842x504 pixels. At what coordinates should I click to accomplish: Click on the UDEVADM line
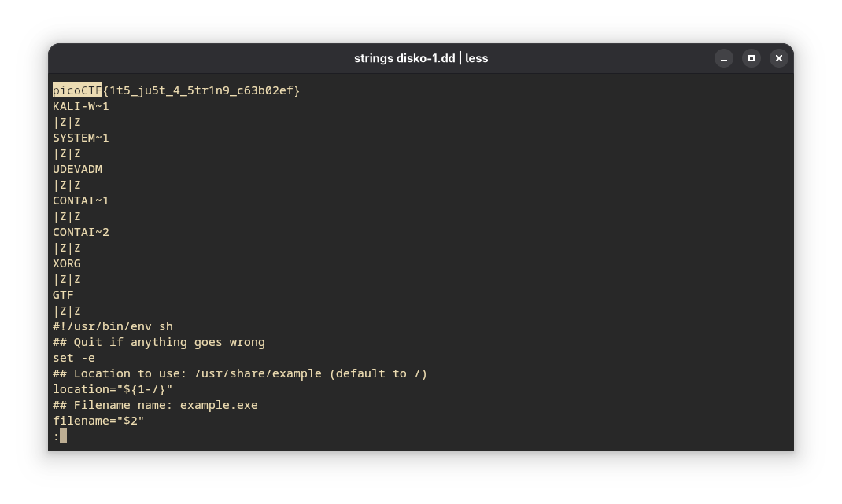coord(77,169)
